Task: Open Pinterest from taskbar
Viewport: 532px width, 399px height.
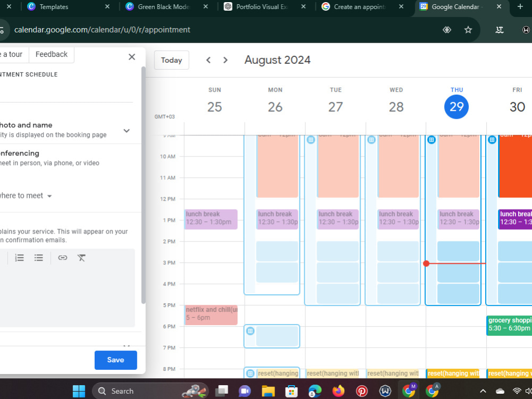Action: (362, 391)
